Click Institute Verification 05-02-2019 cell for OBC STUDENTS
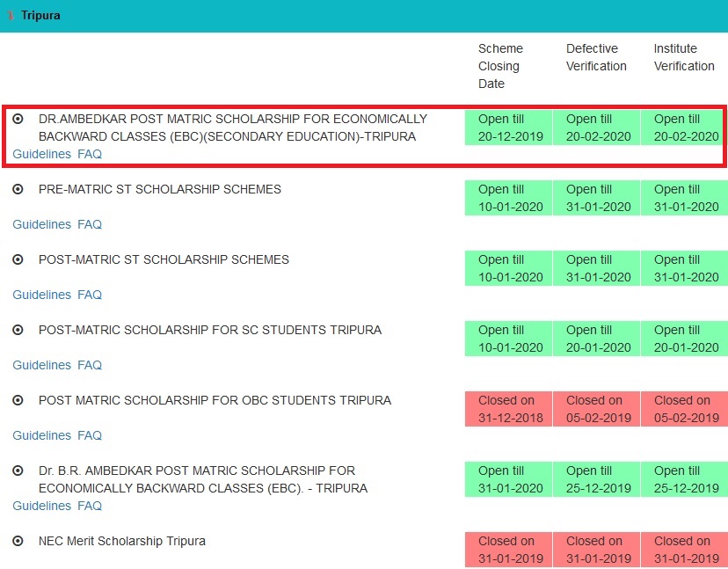Image resolution: width=728 pixels, height=569 pixels. 684,409
